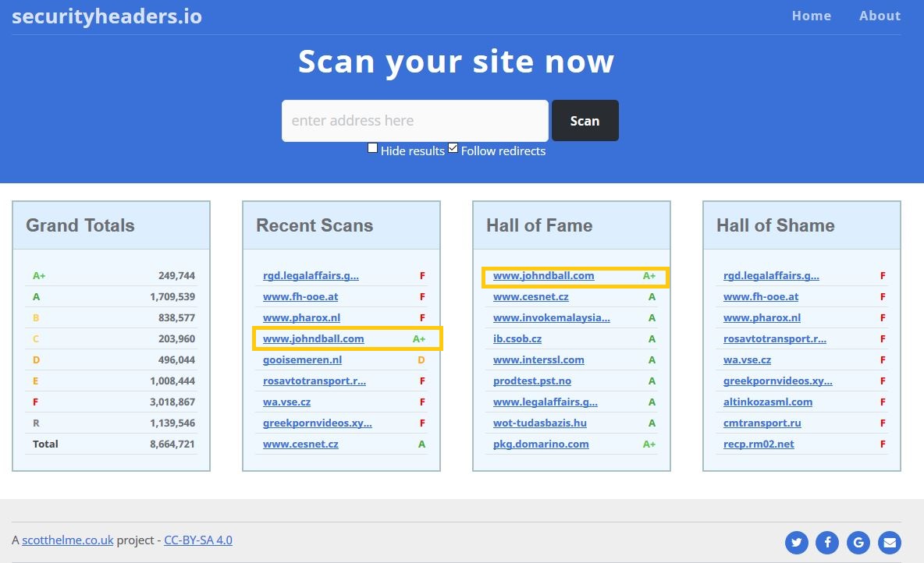Click the F grade count 3,018,867
Viewport: 924px width, 563px height.
tap(172, 402)
